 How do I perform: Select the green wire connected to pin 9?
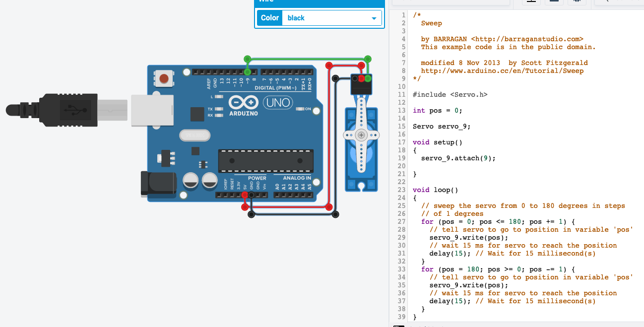click(x=298, y=59)
